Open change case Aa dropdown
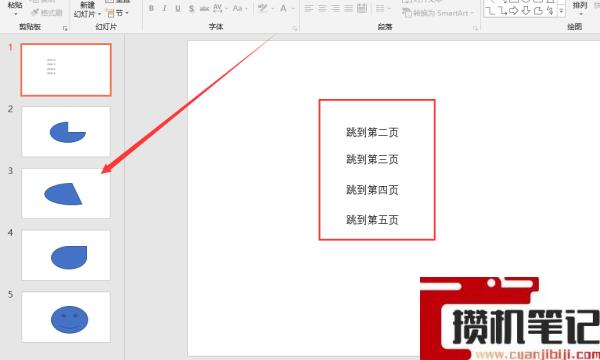This screenshot has width=600, height=360. [240, 8]
